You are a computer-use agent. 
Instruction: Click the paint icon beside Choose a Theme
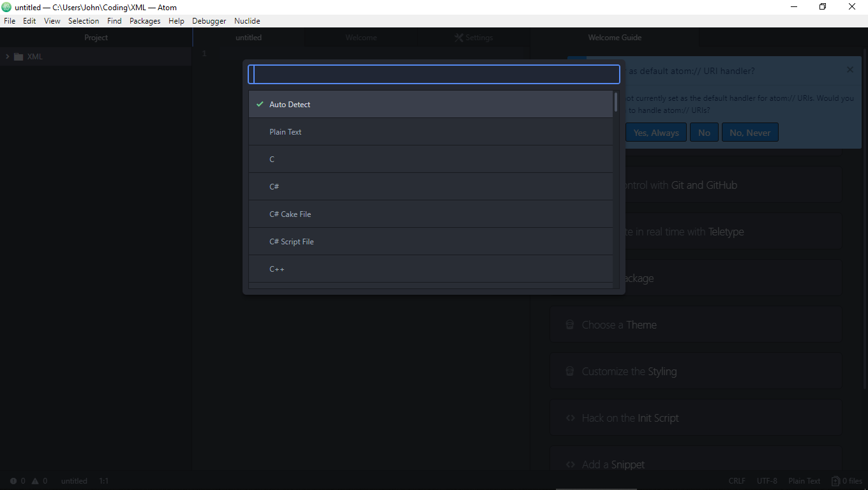coord(570,324)
